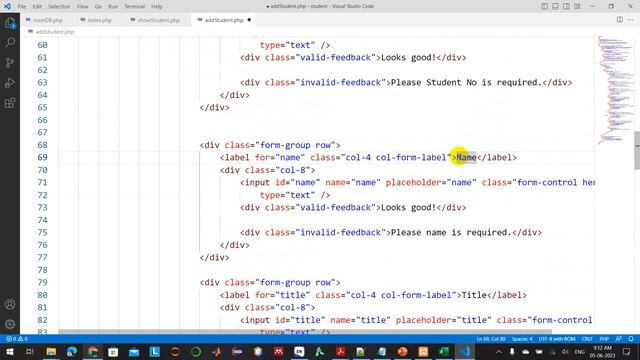This screenshot has width=640, height=360.
Task: Open Customize Layout icon in title bar
Action: (x=577, y=6)
